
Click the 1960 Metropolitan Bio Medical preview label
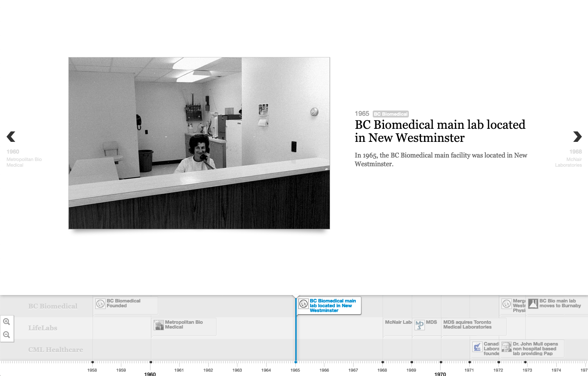24,158
